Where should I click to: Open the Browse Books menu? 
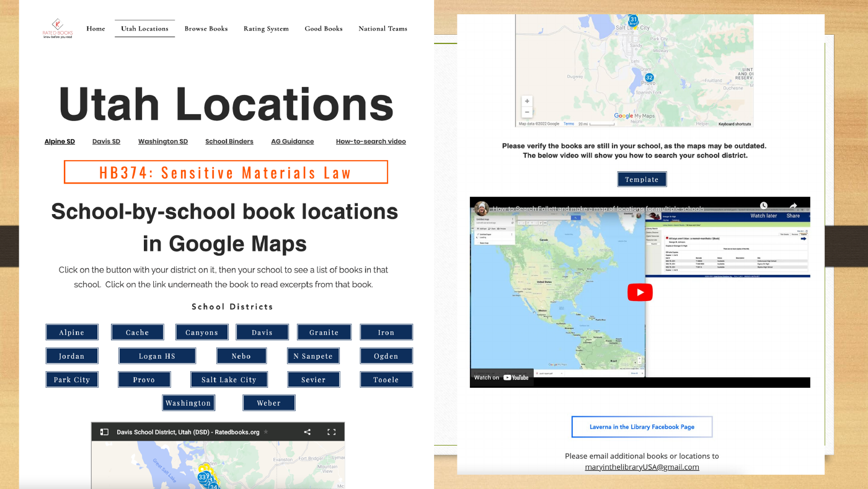pyautogui.click(x=206, y=29)
